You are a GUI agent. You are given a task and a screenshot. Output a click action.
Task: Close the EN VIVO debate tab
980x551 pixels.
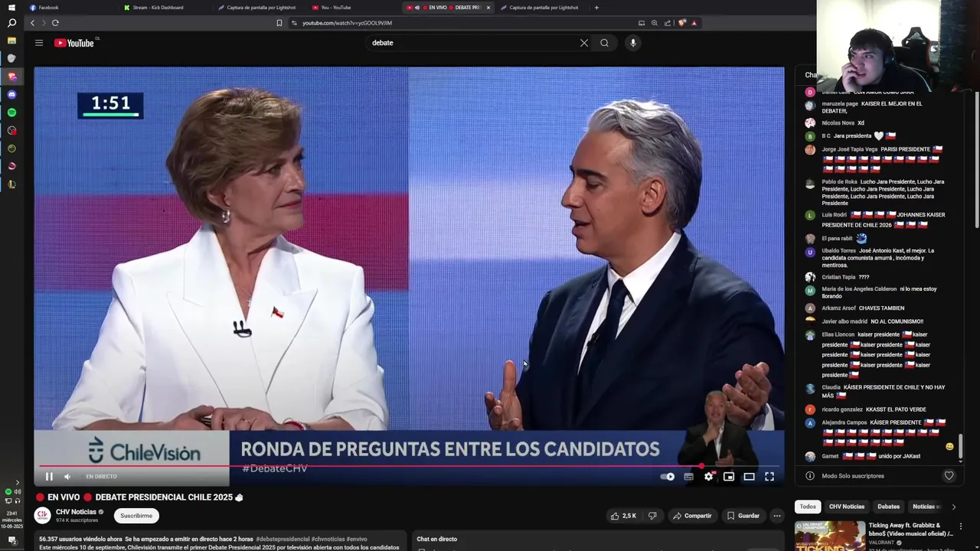[x=488, y=8]
